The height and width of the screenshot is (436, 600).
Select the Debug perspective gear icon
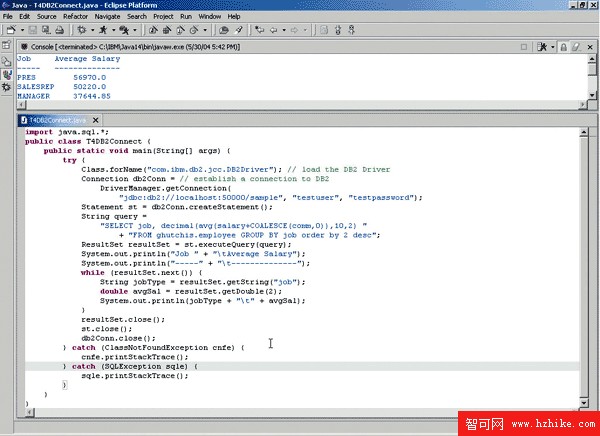point(7,88)
